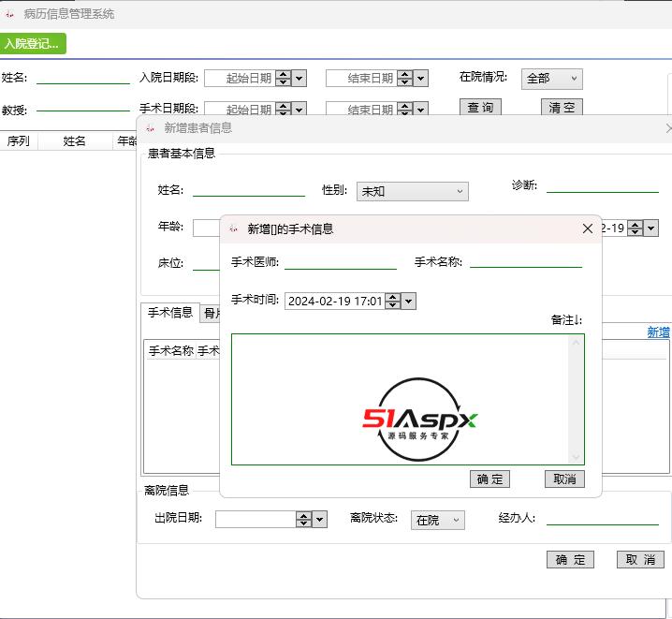Open 手术日期段 起始日期 dropdown arrow
The height and width of the screenshot is (619, 672).
point(299,110)
